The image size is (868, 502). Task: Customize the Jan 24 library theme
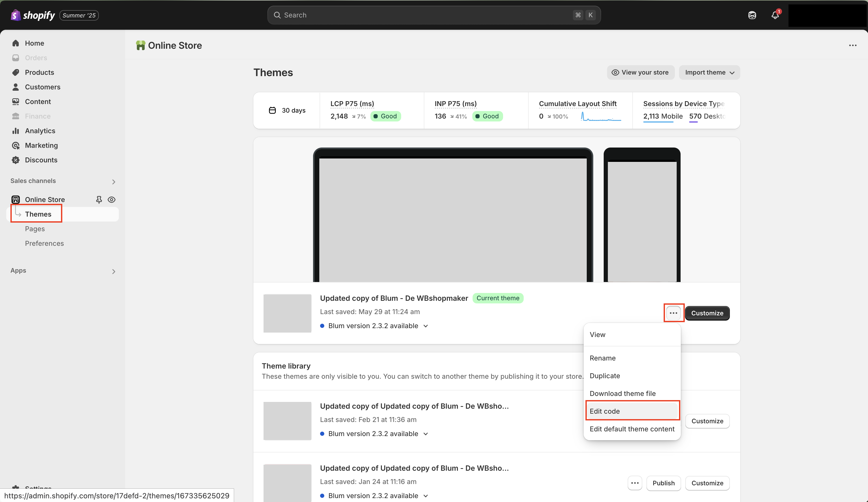(707, 483)
